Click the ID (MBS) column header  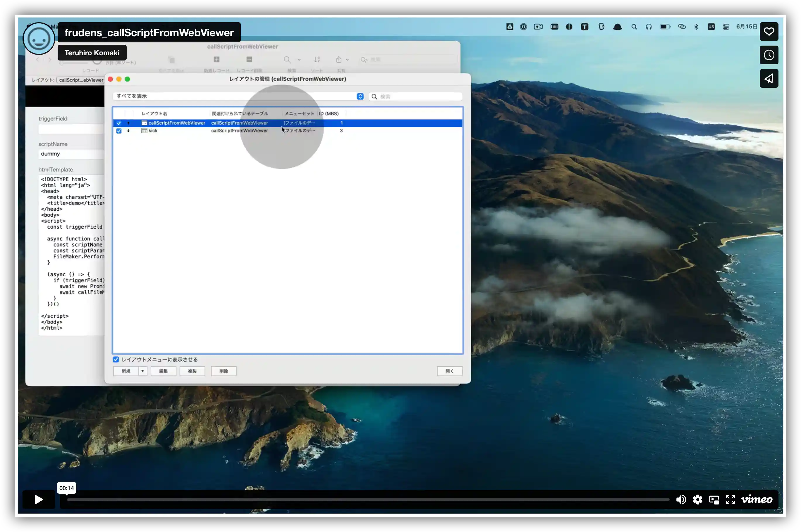coord(328,114)
